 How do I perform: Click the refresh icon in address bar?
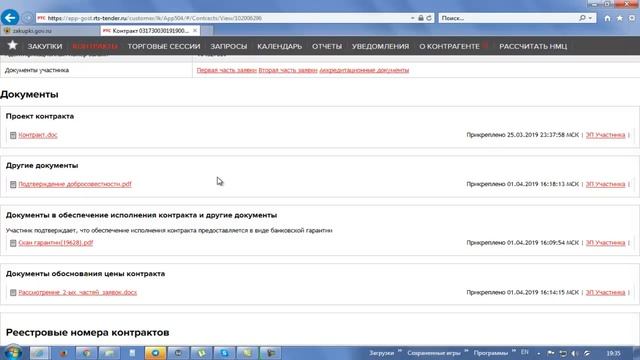429,18
